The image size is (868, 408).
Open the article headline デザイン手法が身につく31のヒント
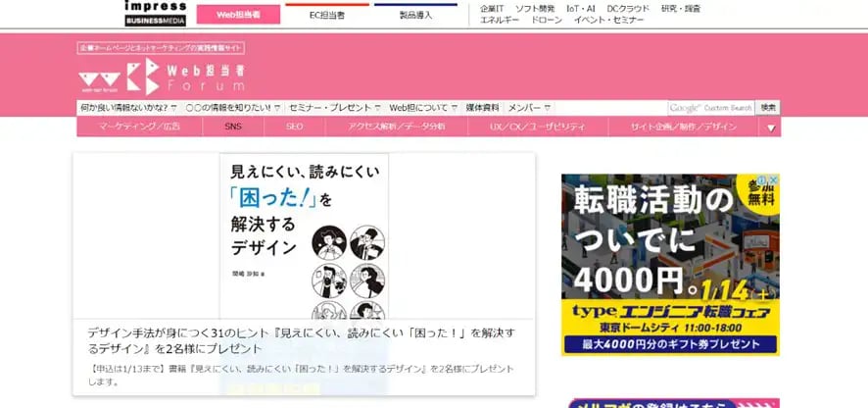(x=301, y=341)
